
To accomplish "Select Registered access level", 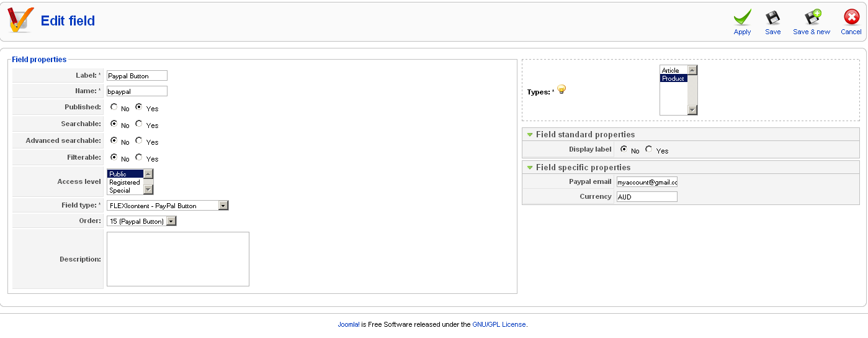I will [125, 182].
